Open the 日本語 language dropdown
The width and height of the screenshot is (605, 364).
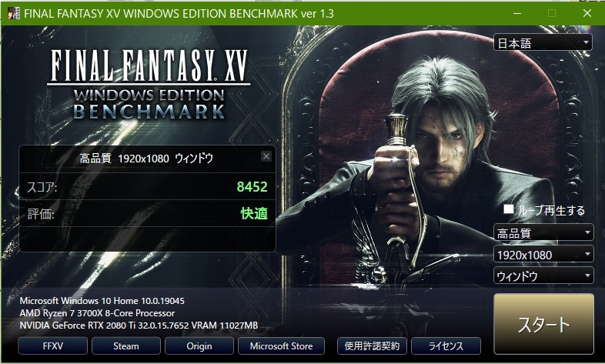pyautogui.click(x=543, y=42)
